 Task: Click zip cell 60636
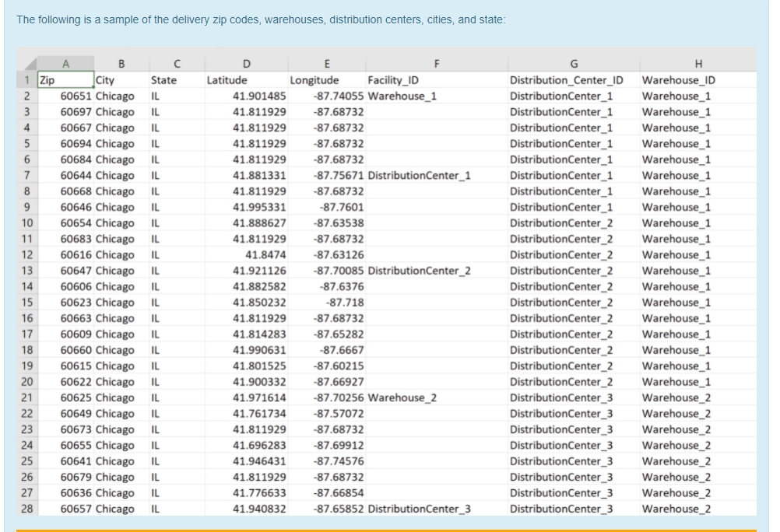[x=65, y=492]
